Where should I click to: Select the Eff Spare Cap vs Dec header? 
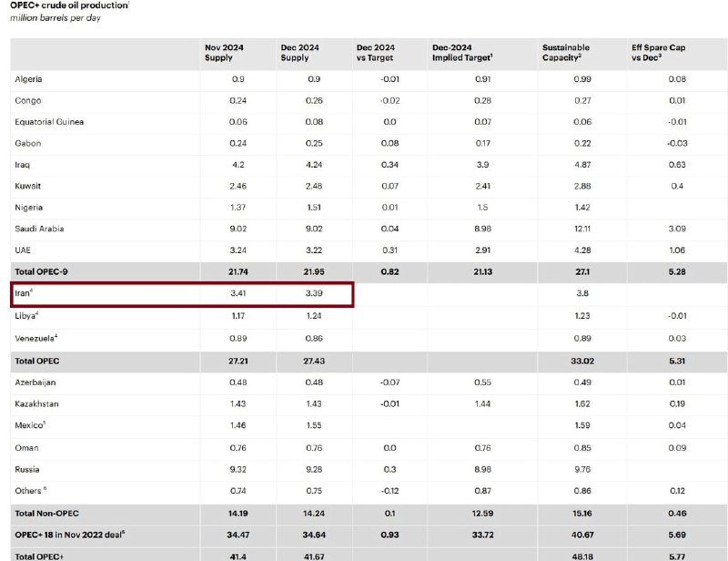(659, 53)
